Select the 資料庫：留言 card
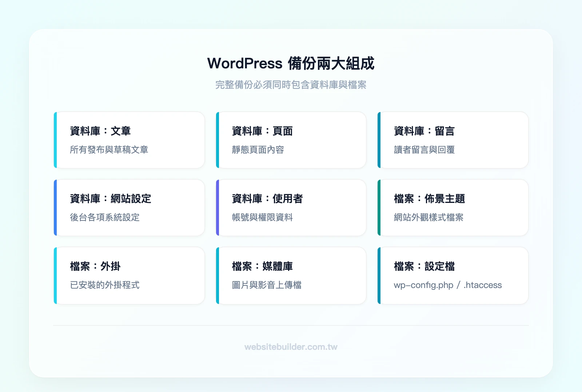 coord(453,140)
